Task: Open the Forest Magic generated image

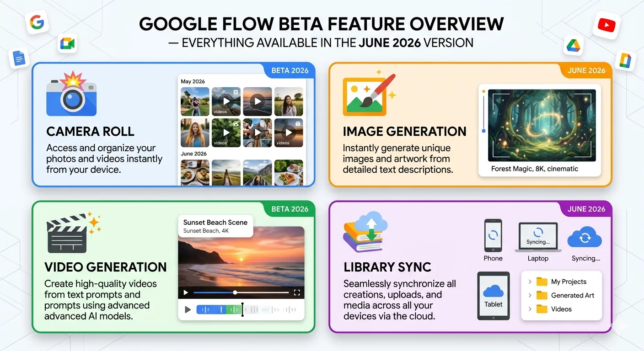Action: coord(542,125)
